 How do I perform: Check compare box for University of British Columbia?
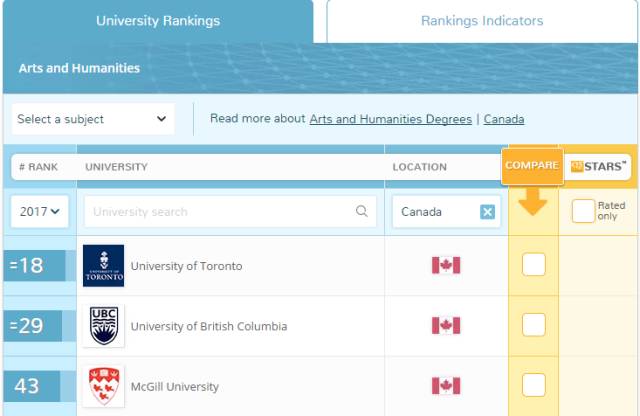[x=534, y=325]
